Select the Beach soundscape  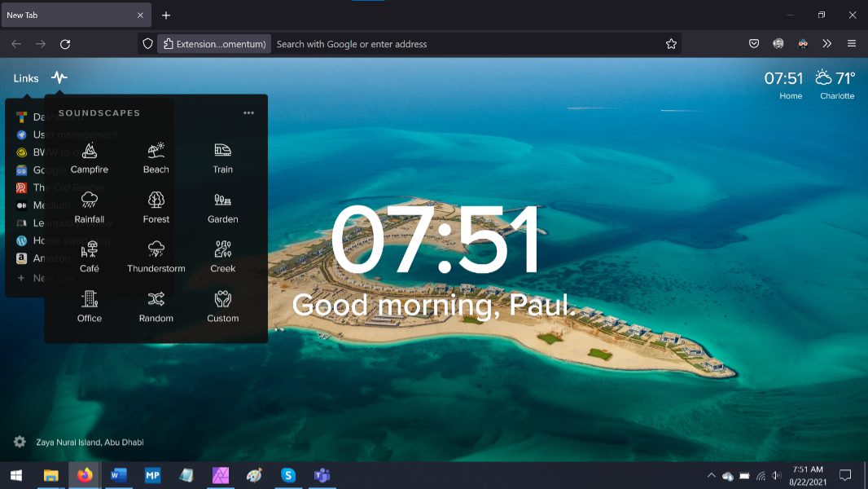tap(156, 158)
